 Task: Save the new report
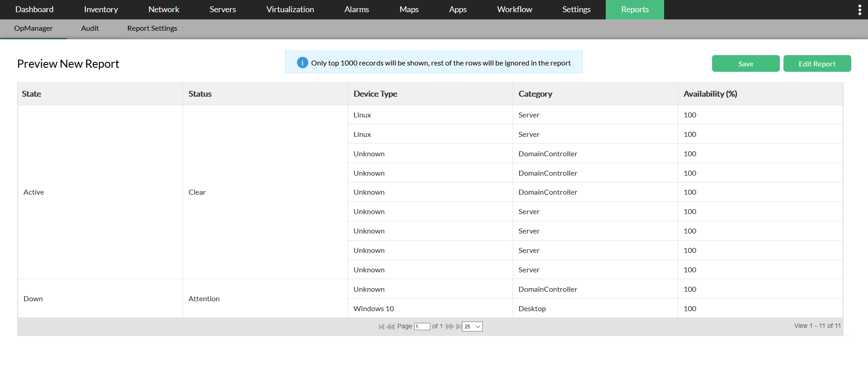745,64
